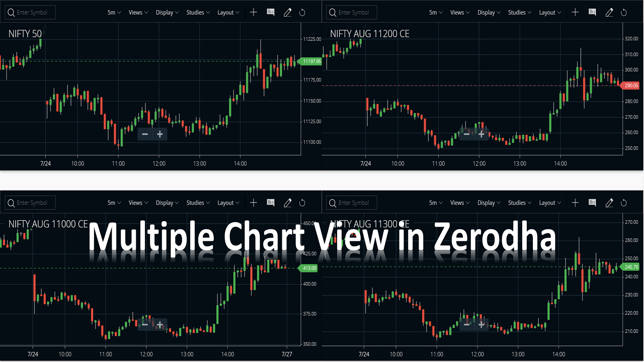Open comments icon in NIFTY AUG 11300 CE toolbar
Image resolution: width=644 pixels, height=362 pixels.
592,203
